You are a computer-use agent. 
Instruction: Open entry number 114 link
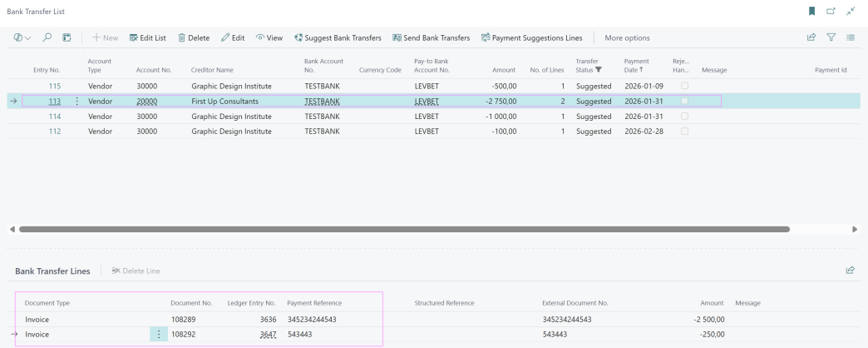point(54,117)
